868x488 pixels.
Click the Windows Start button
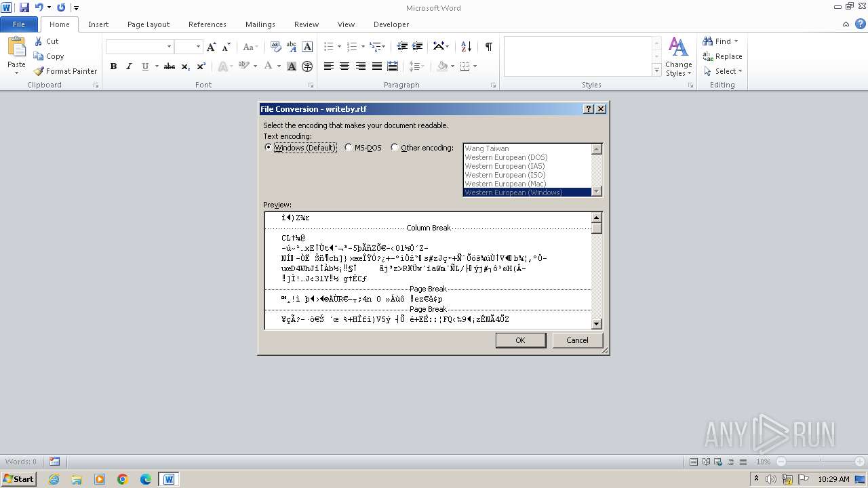click(x=18, y=479)
